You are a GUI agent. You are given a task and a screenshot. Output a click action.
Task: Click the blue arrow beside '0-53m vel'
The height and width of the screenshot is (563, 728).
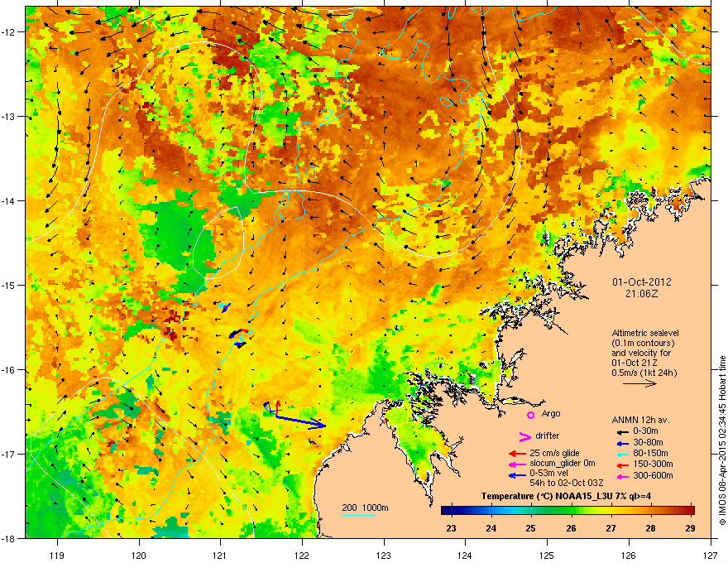(517, 475)
